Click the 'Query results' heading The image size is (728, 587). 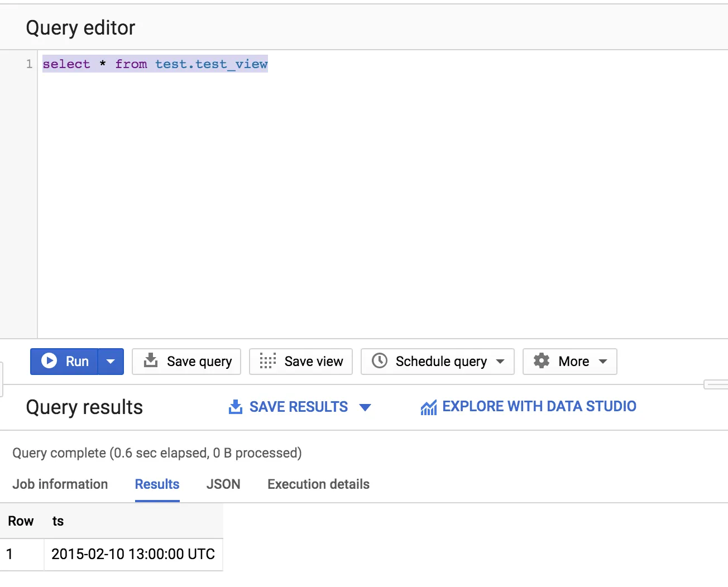coord(84,407)
